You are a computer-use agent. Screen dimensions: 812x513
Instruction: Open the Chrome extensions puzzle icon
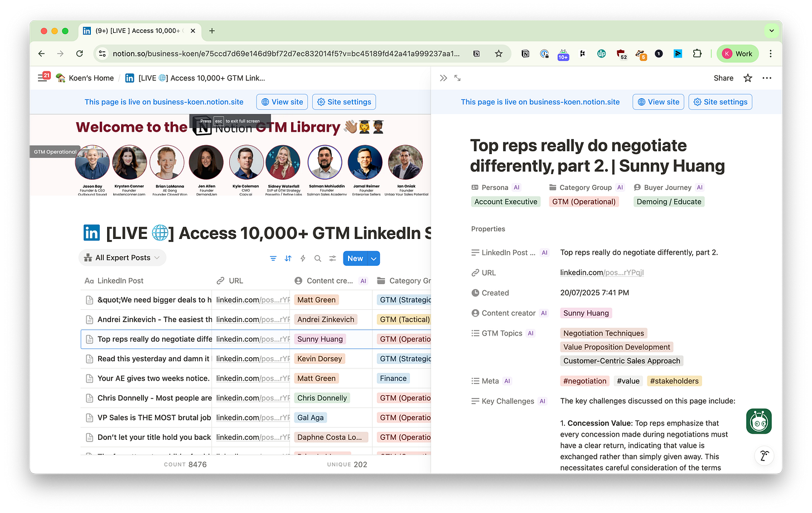pos(697,54)
